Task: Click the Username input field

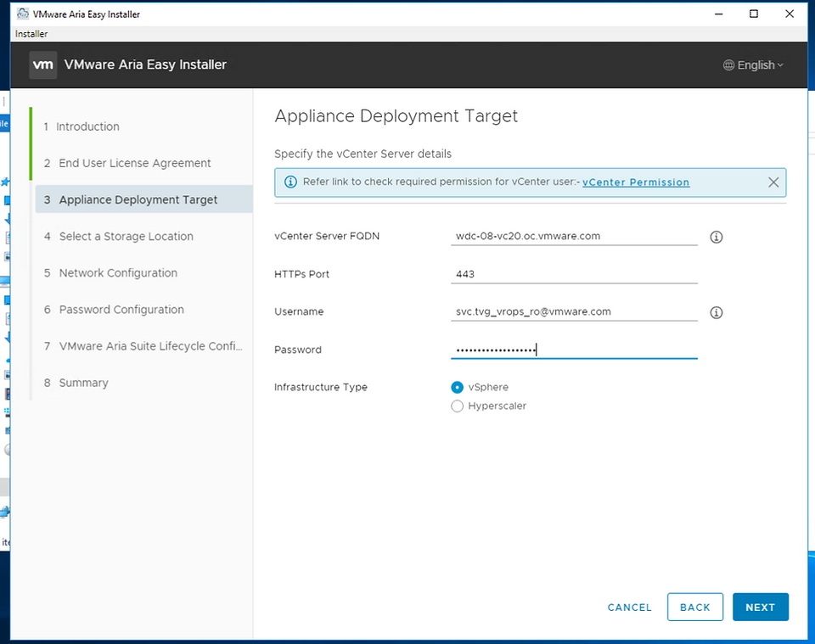Action: 574,311
